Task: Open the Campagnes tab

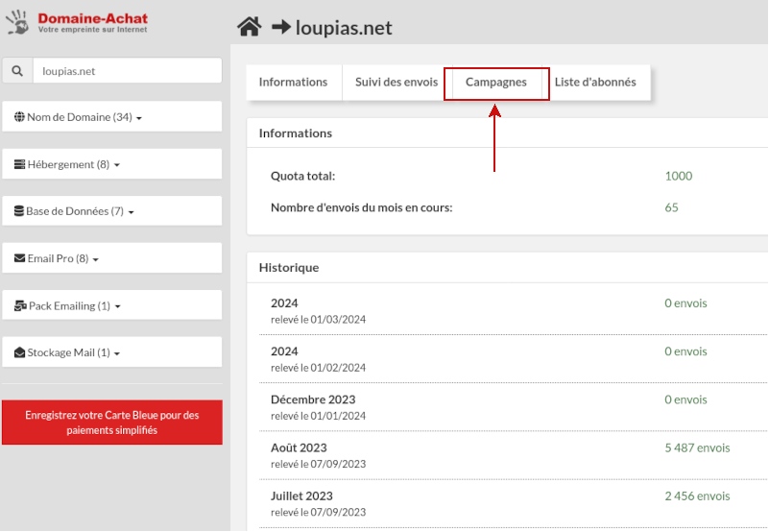Action: 496,82
